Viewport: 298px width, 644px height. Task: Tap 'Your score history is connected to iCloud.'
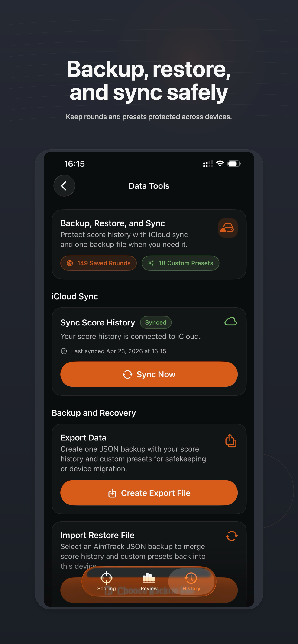[131, 337]
